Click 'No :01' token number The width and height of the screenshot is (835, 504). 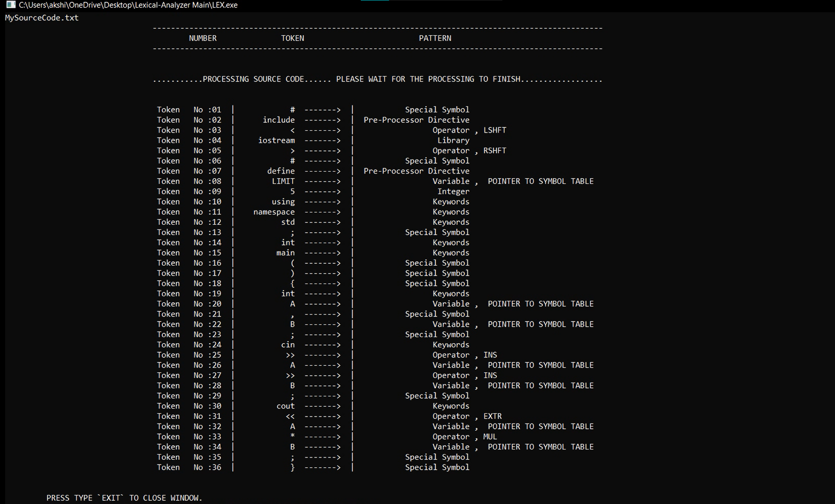coord(207,110)
